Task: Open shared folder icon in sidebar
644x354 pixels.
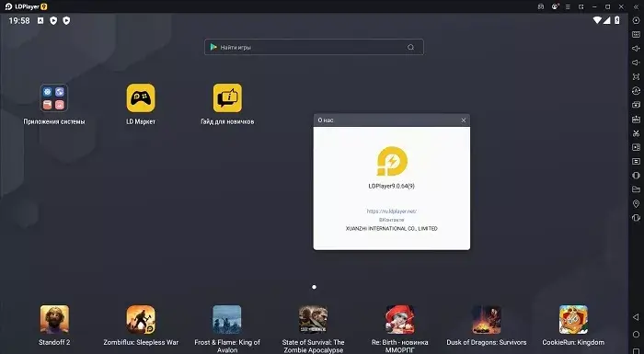Action: click(637, 189)
